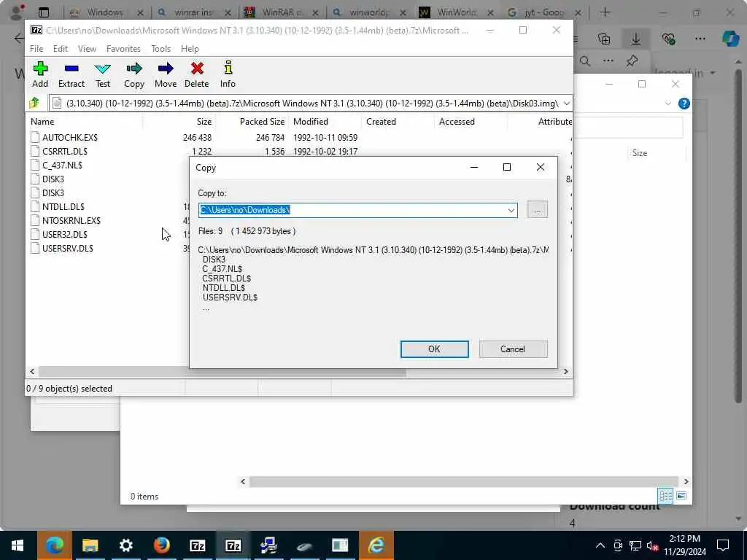Click the search icon in Edge panel
The height and width of the screenshot is (560, 747).
(x=585, y=61)
